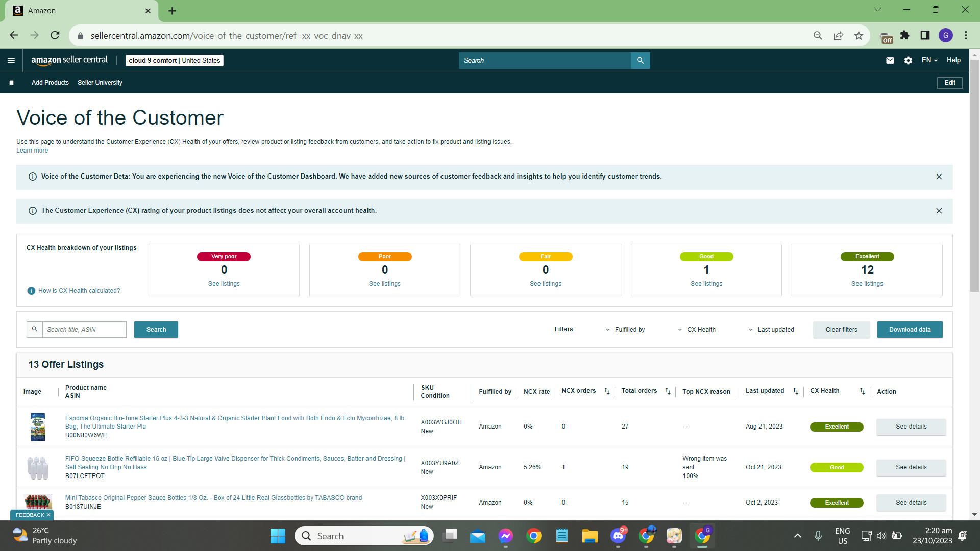
Task: Click the browser zoom magnifier icon
Action: [x=818, y=35]
